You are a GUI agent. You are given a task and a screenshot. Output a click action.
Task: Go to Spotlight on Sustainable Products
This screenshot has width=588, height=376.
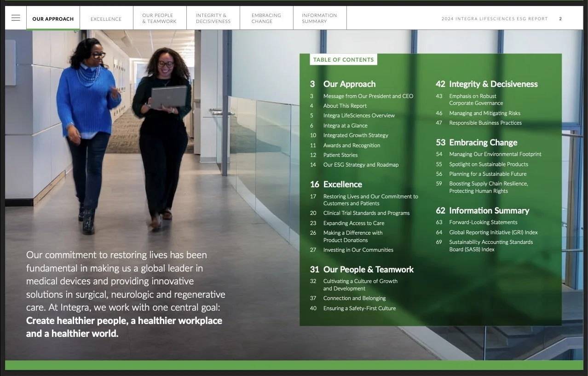click(482, 164)
